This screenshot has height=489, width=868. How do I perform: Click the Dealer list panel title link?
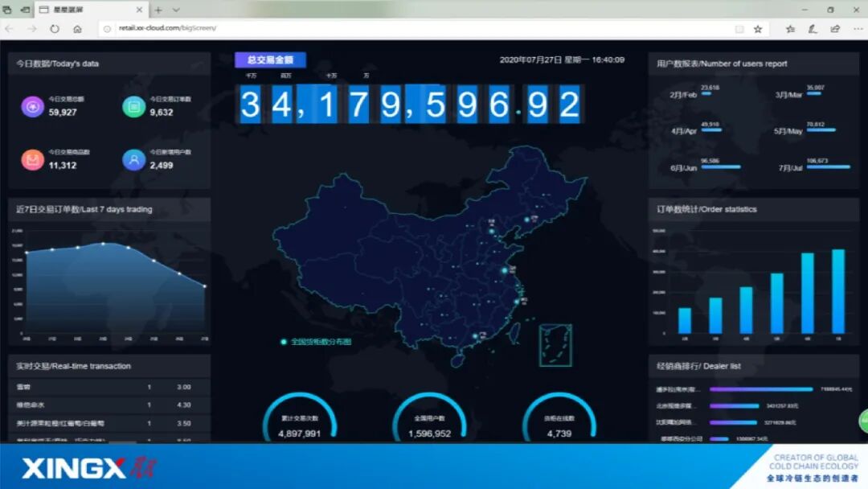[x=698, y=365]
